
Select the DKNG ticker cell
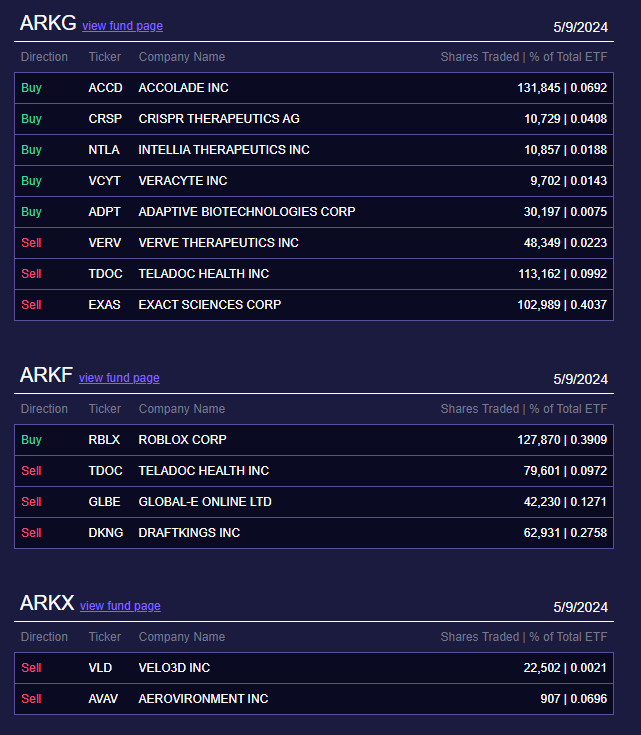pos(106,532)
